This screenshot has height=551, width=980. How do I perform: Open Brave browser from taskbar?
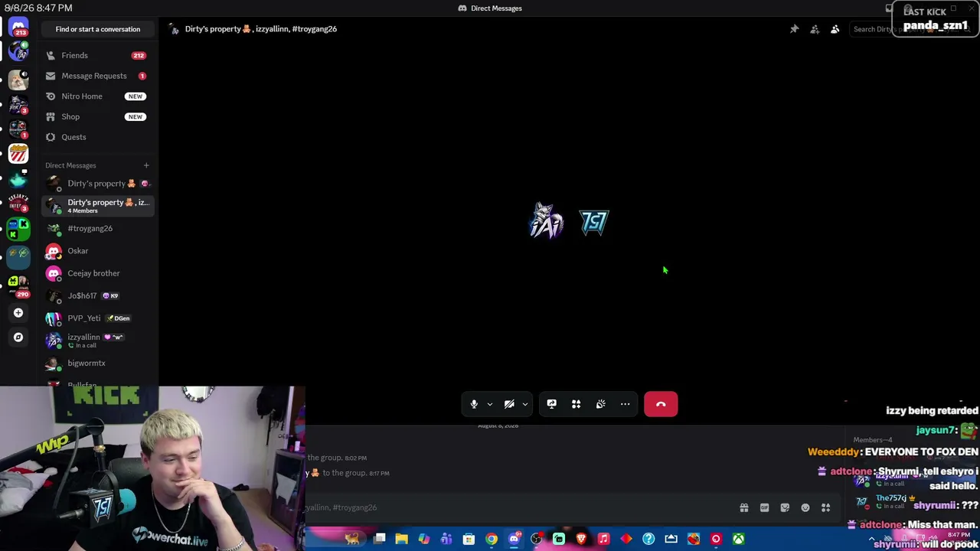click(581, 540)
